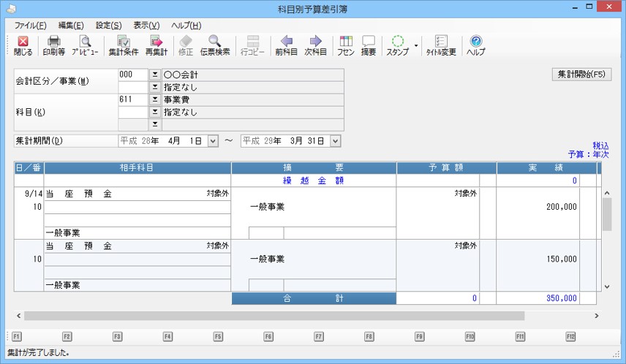Open start date calendar dropdown
This screenshot has height=364, width=626.
pyautogui.click(x=213, y=140)
